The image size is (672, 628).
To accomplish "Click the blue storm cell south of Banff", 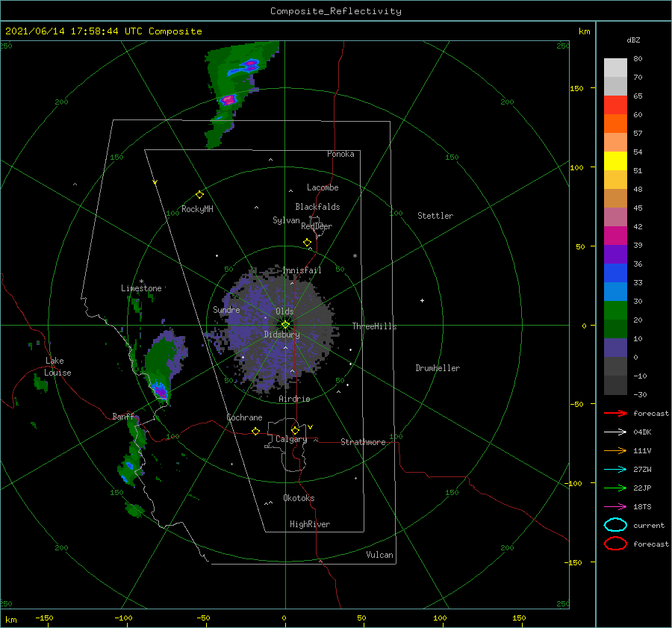I will click(129, 465).
